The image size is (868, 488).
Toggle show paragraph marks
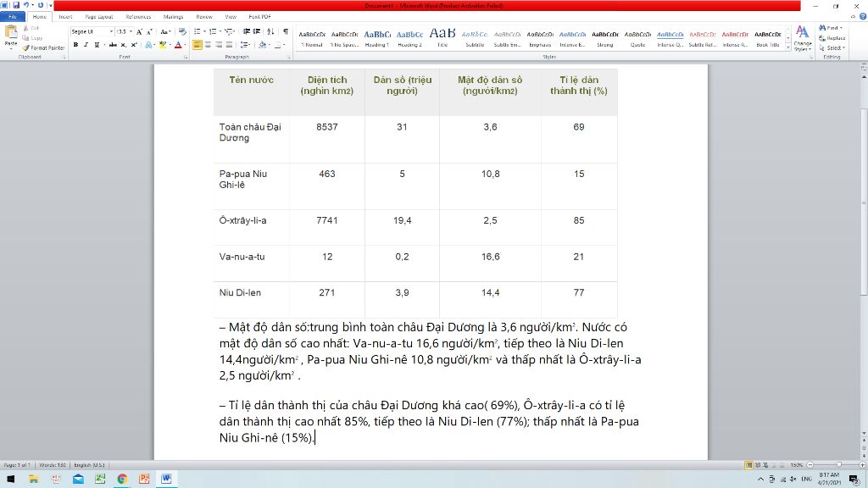tap(286, 32)
